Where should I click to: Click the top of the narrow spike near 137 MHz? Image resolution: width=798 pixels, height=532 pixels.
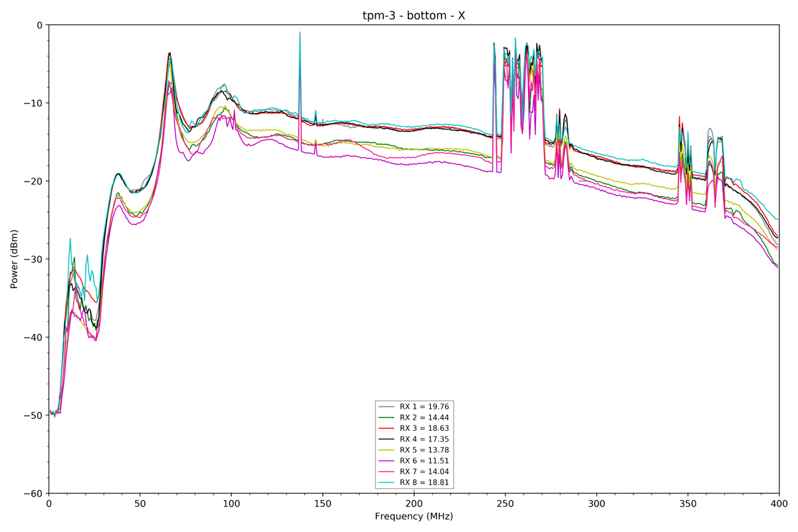pos(300,33)
